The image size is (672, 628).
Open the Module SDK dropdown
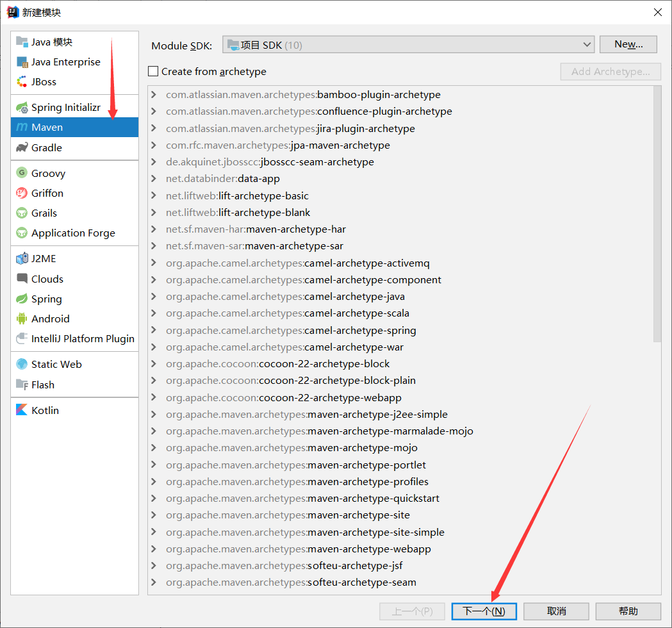(x=408, y=45)
